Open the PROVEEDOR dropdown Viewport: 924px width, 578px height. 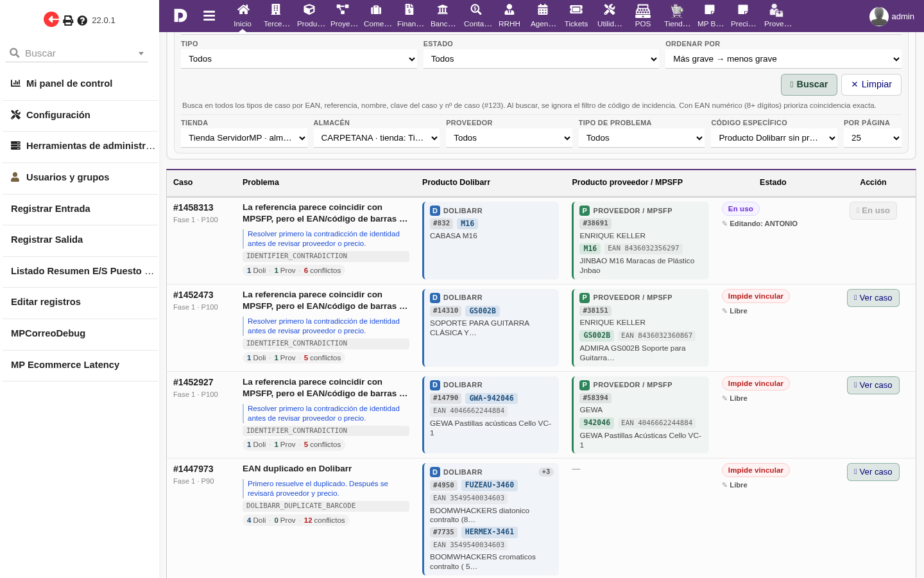point(509,138)
